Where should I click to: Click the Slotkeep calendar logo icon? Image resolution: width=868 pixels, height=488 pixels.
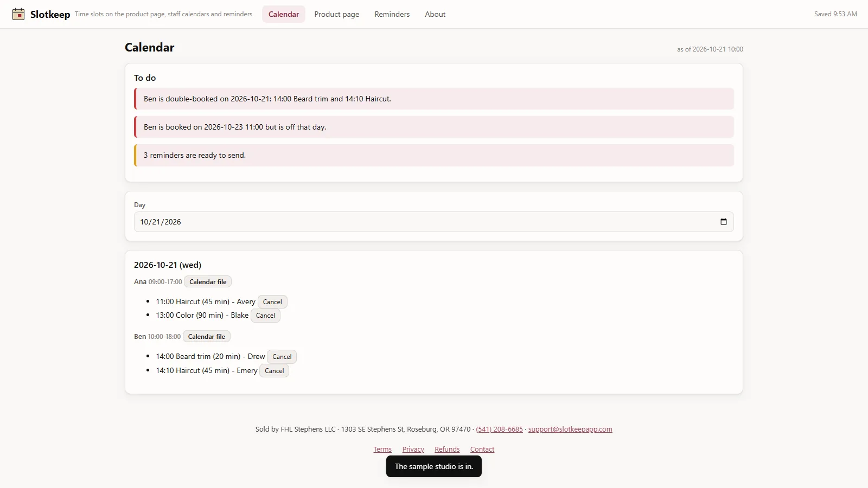(18, 14)
